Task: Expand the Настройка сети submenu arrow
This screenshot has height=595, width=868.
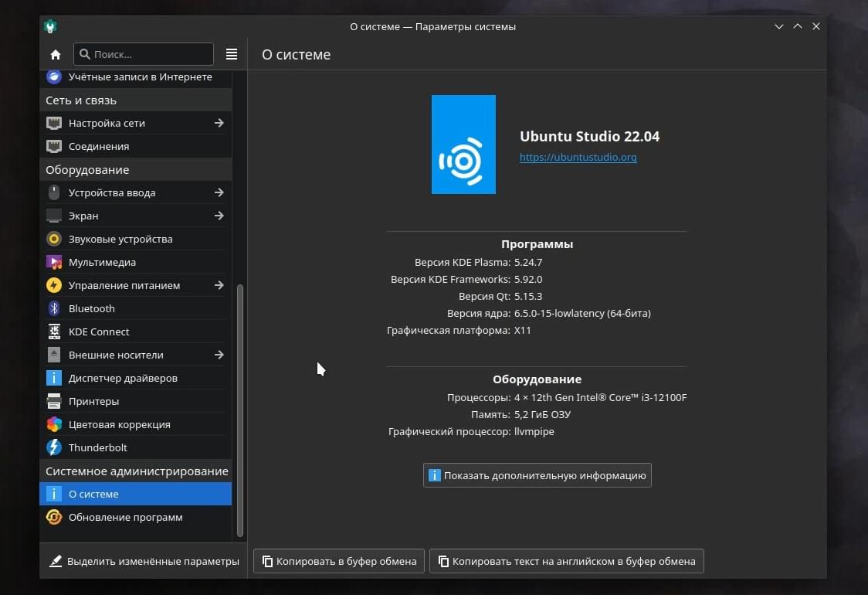Action: [x=219, y=123]
